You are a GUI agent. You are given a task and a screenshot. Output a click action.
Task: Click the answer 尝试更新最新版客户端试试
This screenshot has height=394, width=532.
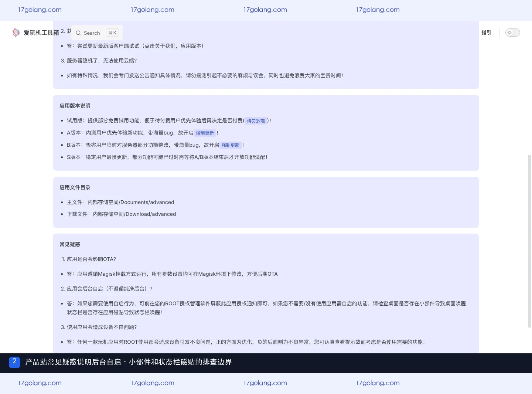tap(135, 46)
